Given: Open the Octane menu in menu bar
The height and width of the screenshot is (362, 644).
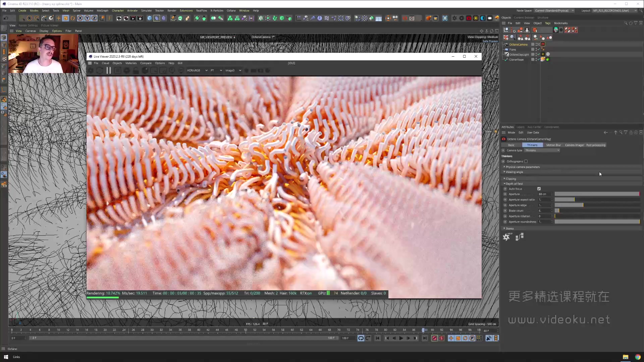Looking at the screenshot, I should tap(231, 10).
